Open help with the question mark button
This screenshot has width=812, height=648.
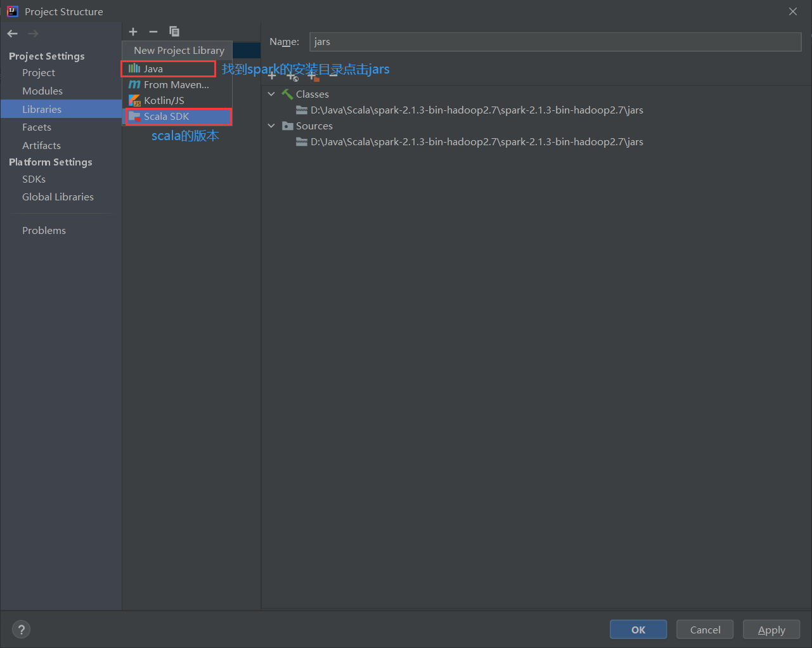point(22,630)
